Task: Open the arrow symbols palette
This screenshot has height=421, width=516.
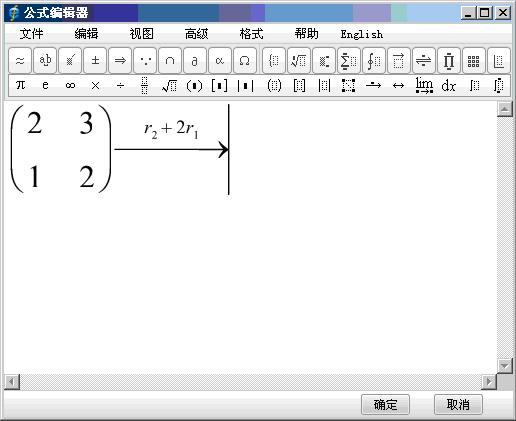Action: pos(120,61)
